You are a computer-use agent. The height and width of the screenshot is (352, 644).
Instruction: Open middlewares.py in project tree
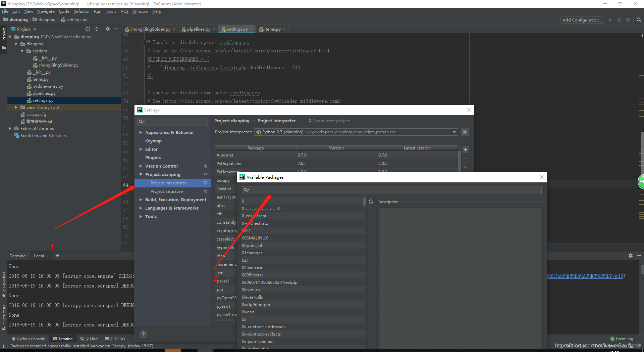[48, 86]
